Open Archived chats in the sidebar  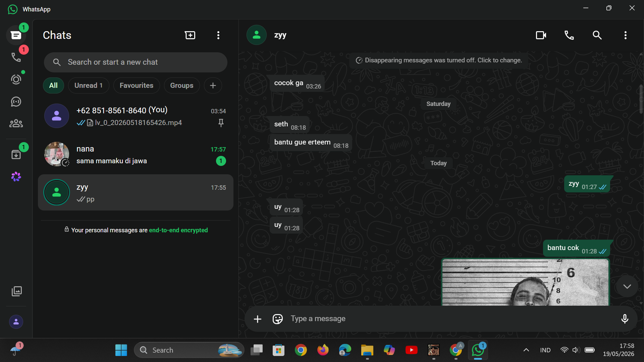16,155
